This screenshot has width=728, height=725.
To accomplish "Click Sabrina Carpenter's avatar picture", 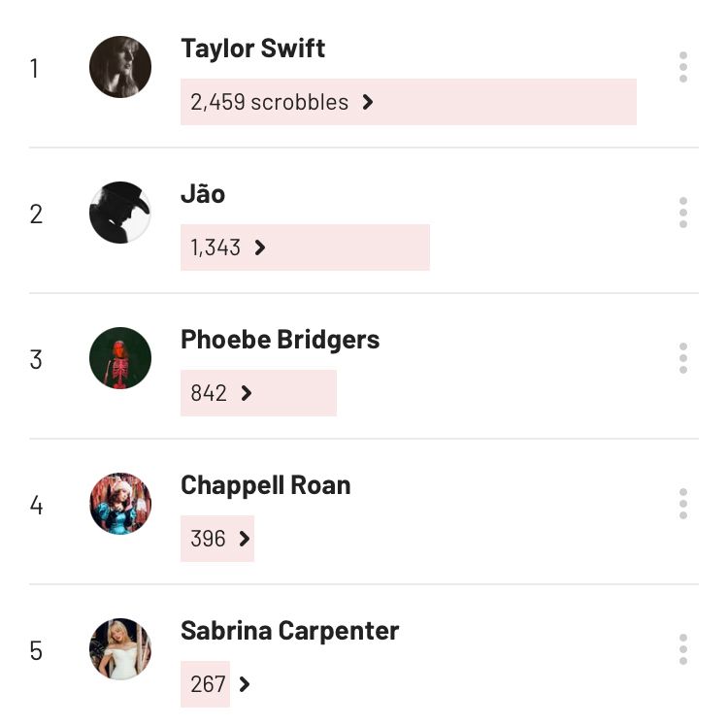I will point(120,649).
